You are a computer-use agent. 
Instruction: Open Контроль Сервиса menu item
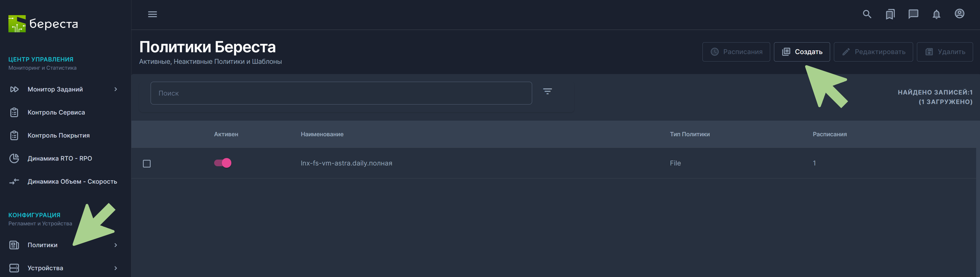[56, 112]
